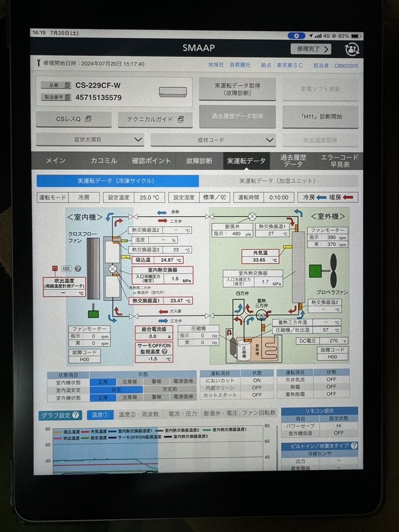Tap help icon for ビルトイン／床置きタイプ

[354, 445]
